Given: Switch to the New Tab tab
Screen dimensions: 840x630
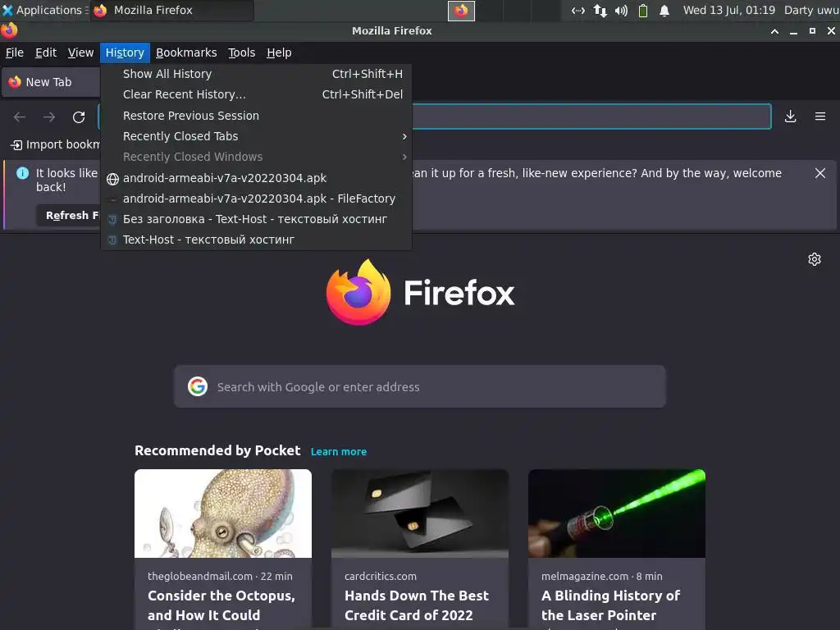Looking at the screenshot, I should [51, 82].
